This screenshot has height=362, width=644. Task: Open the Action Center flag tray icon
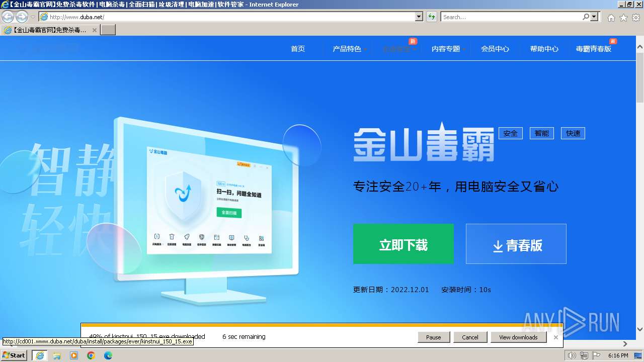tap(597, 355)
